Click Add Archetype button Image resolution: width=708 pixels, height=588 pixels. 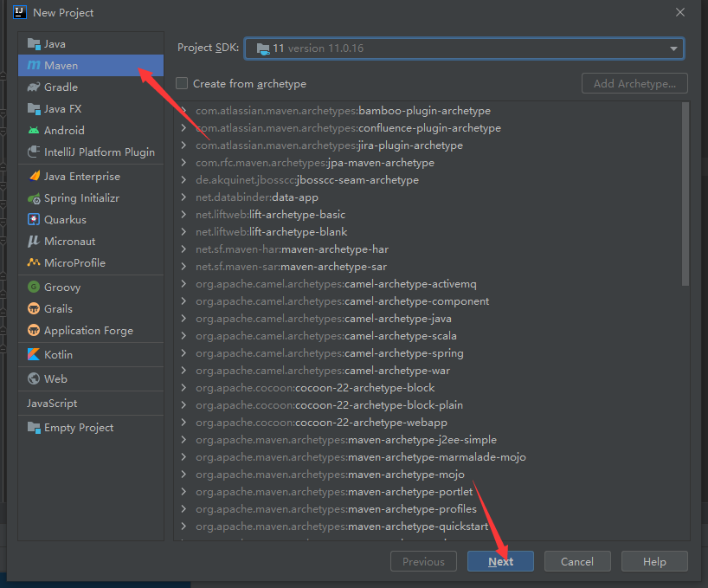click(634, 83)
